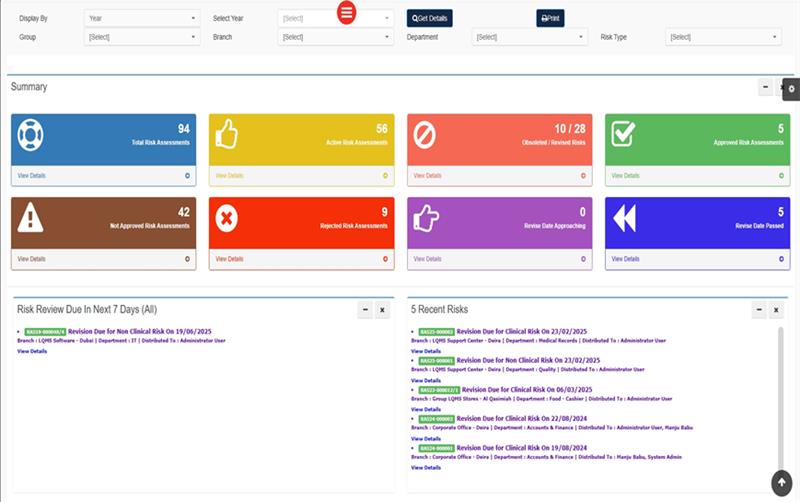Open Clinical Risk revision due 19/08/2024
This screenshot has width=800, height=502.
(x=521, y=448)
